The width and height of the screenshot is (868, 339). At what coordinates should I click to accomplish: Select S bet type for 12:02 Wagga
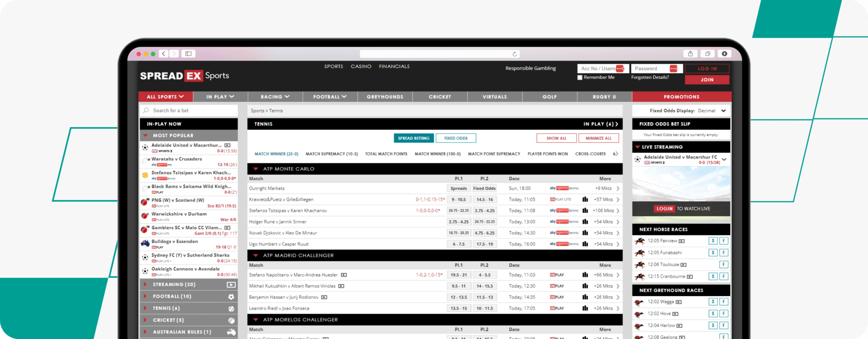[x=713, y=302]
